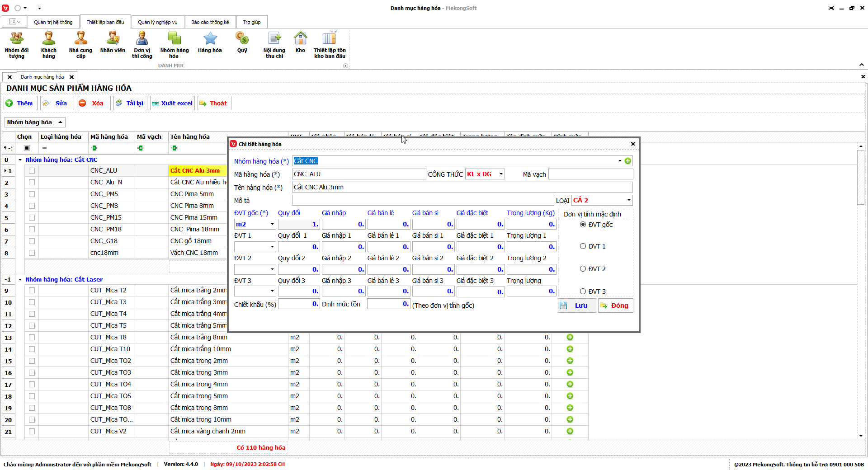This screenshot has width=868, height=470.
Task: Tick the checkbox for CNC_PM5 row
Action: tap(32, 194)
